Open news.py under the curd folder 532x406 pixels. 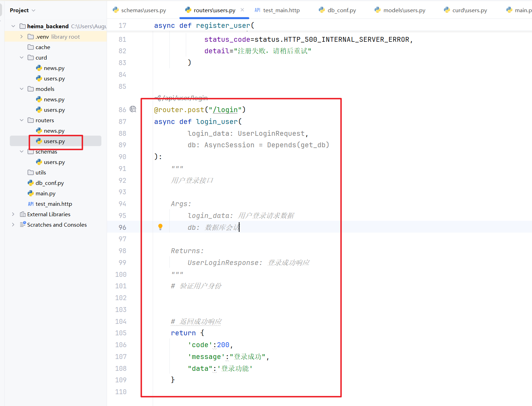(x=54, y=68)
